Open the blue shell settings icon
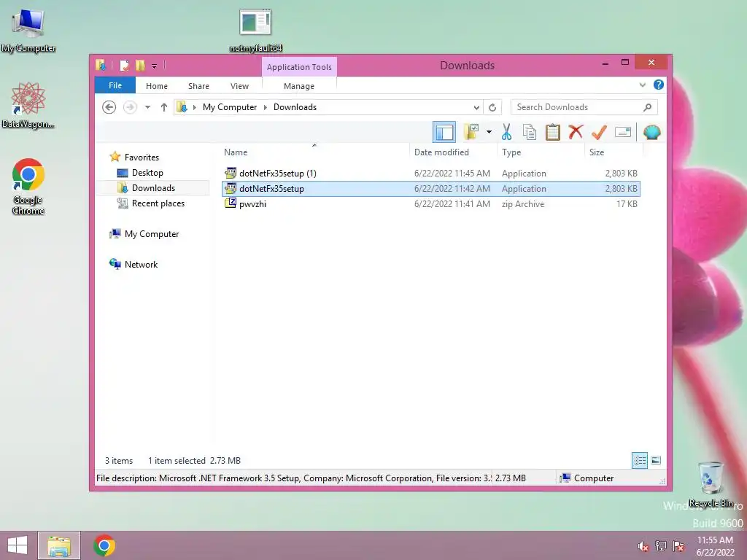 [x=651, y=132]
